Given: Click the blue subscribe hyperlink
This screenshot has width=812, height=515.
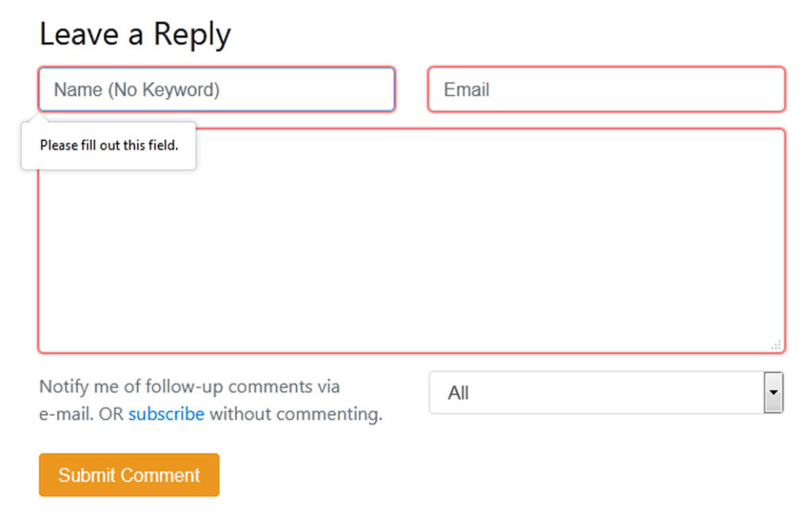Looking at the screenshot, I should [167, 413].
